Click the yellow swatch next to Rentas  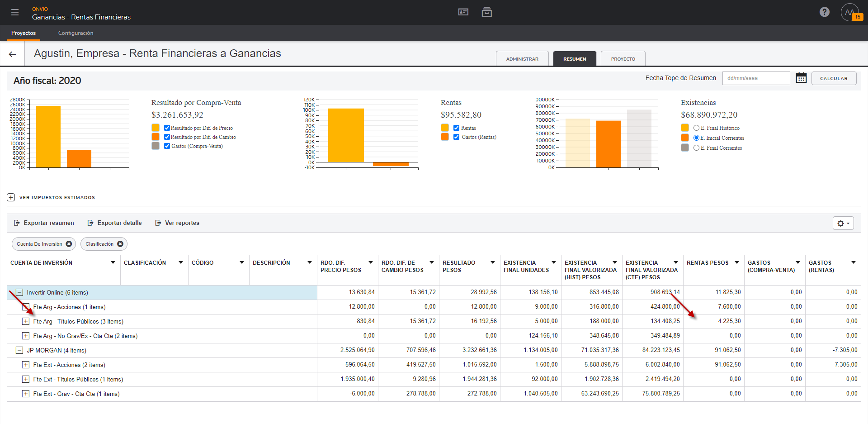click(x=445, y=128)
